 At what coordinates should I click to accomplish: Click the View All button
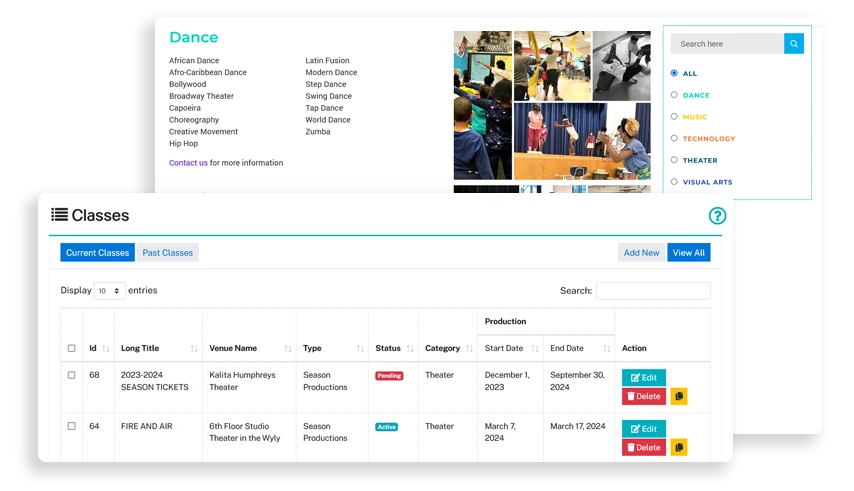[688, 253]
